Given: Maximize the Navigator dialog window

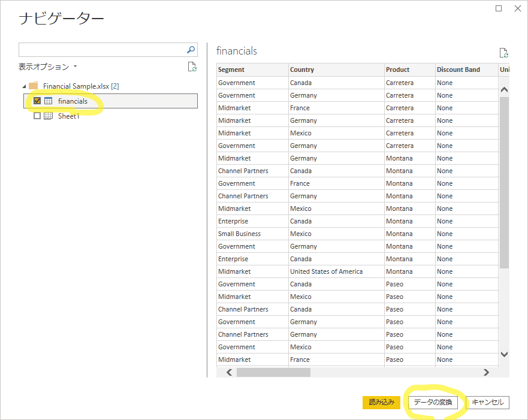Looking at the screenshot, I should pos(499,8).
